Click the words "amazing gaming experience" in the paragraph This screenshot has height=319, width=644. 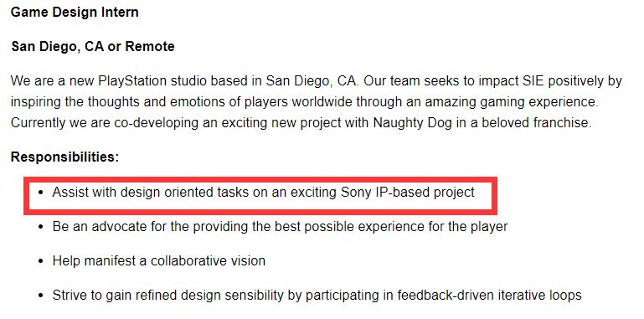(510, 102)
